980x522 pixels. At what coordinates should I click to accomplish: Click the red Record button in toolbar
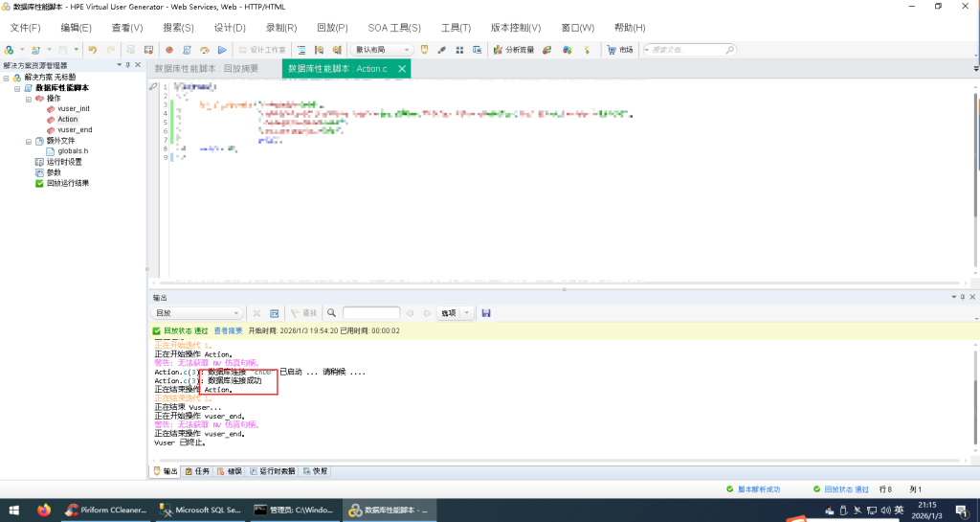pyautogui.click(x=169, y=49)
